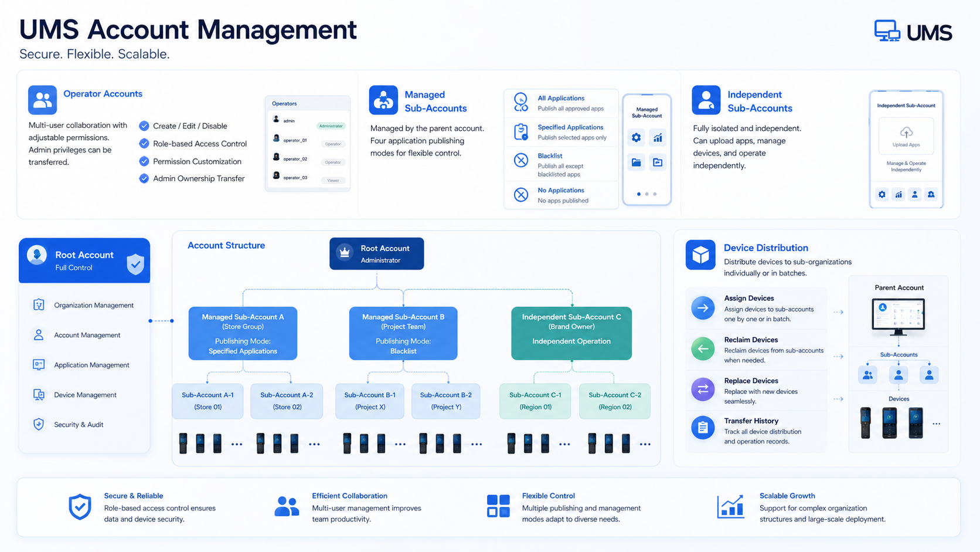Select Sub-Account A-1 (Store 01)
980x552 pixels.
click(207, 401)
